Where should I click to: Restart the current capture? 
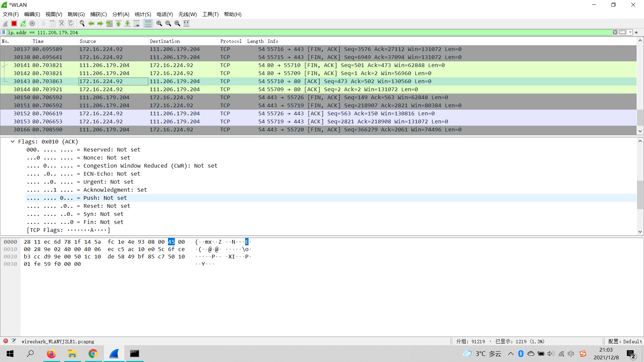[23, 23]
